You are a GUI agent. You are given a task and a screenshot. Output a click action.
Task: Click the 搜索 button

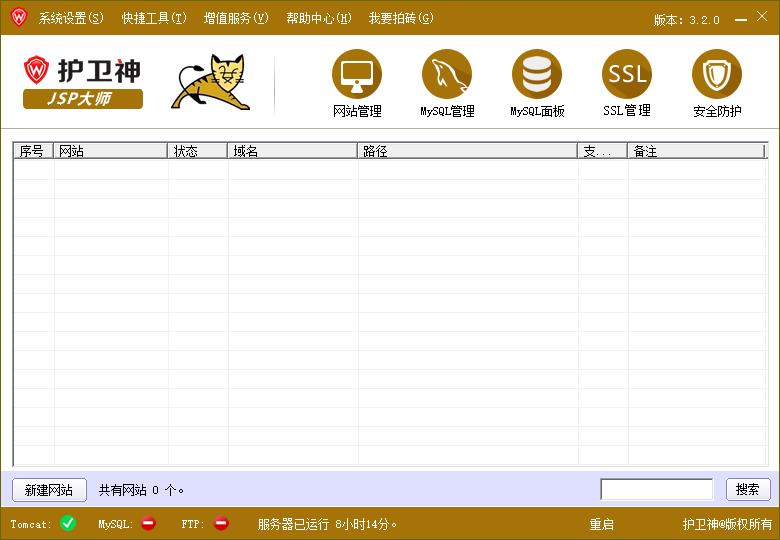(x=748, y=489)
